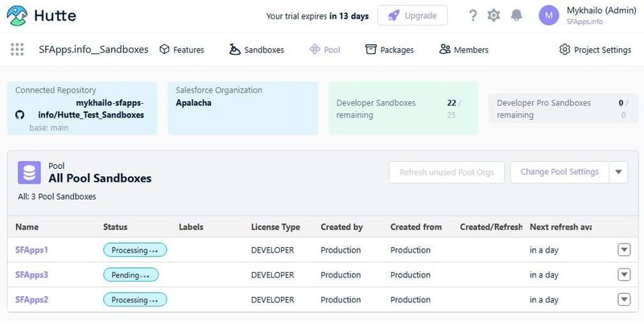Click the Mykhailo user avatar
This screenshot has height=321, width=644.
(x=549, y=15)
